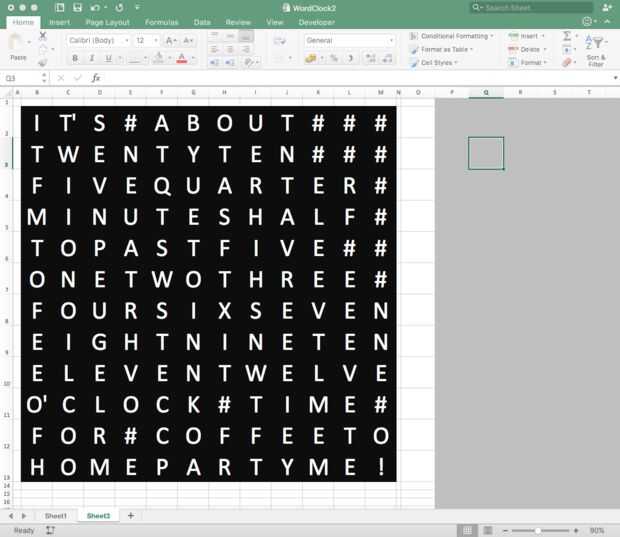Open the Developer ribbon tab
This screenshot has width=620, height=537.
pos(317,22)
